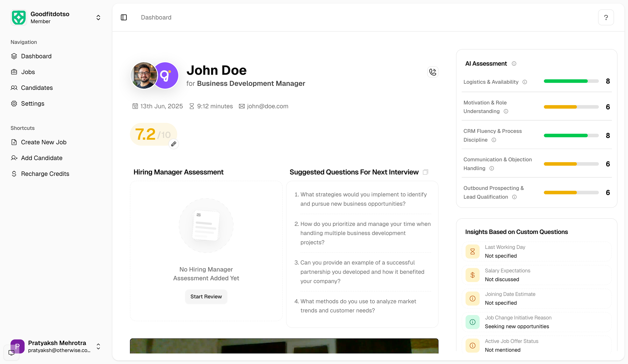628x364 pixels.
Task: Click the Joining Date Estimate info icon
Action: tap(472, 299)
